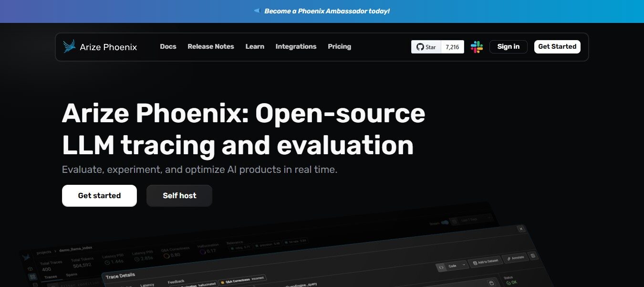This screenshot has height=287, width=644.
Task: Open the Docs menu item
Action: (168, 47)
